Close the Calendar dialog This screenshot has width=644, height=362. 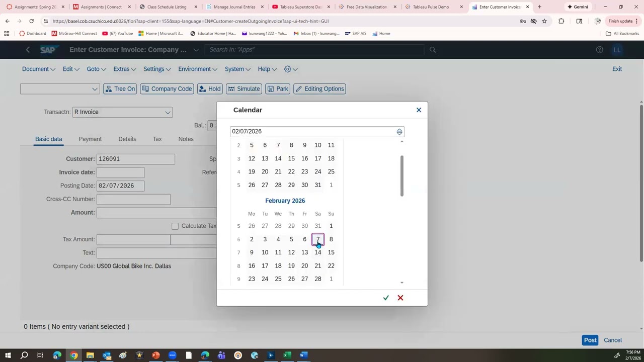tap(419, 110)
